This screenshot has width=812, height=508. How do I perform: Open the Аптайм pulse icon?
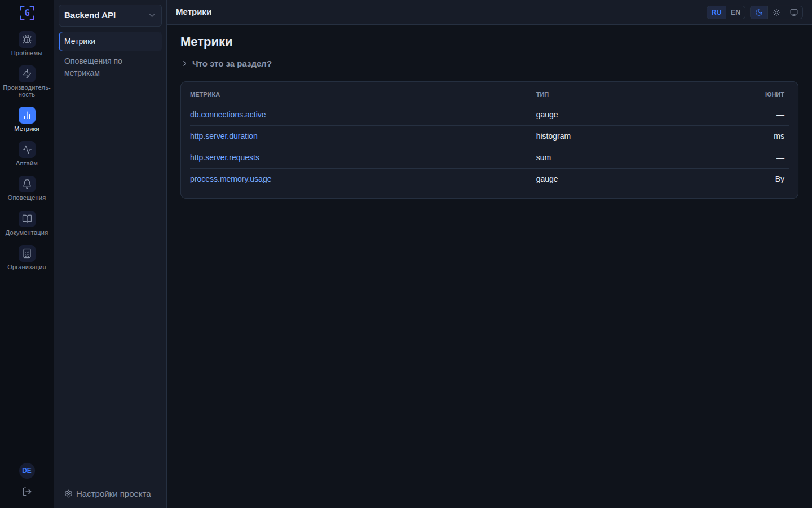click(27, 150)
